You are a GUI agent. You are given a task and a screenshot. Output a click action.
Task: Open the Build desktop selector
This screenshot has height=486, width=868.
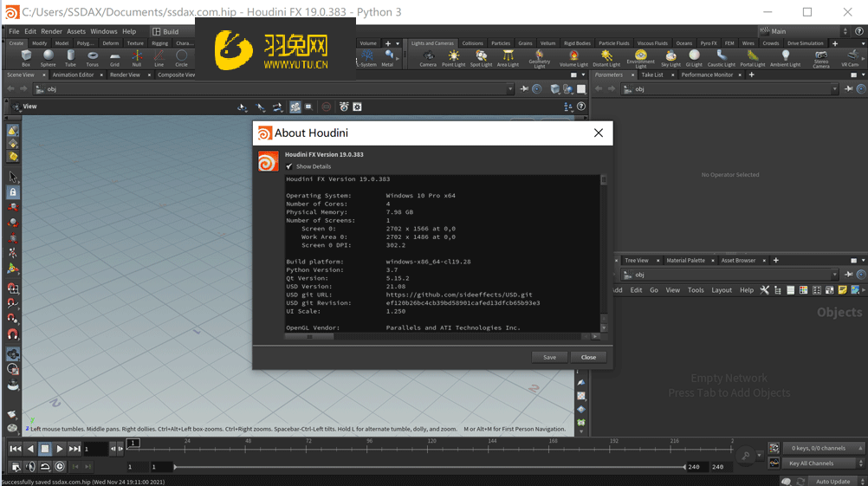[172, 31]
